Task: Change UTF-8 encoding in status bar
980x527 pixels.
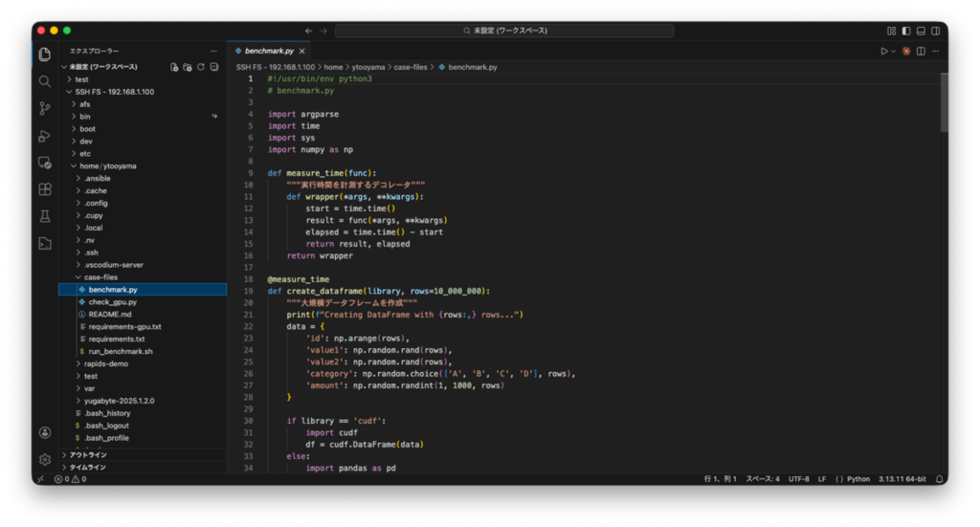Action: coord(799,479)
